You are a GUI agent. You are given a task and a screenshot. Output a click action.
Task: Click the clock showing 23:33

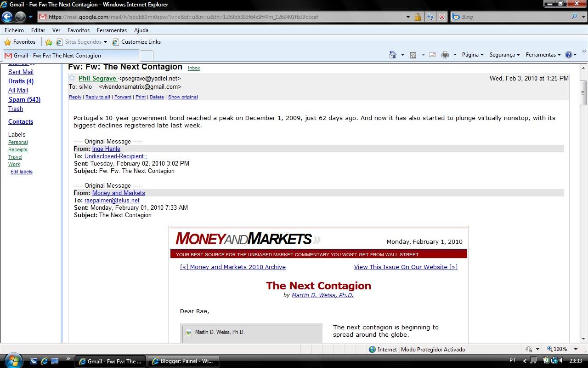[x=575, y=361]
